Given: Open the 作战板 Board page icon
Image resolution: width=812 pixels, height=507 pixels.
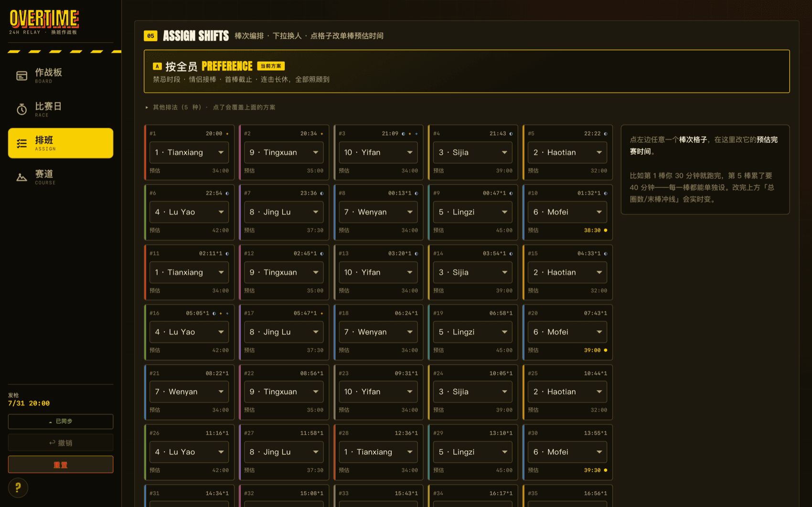Looking at the screenshot, I should tap(21, 76).
